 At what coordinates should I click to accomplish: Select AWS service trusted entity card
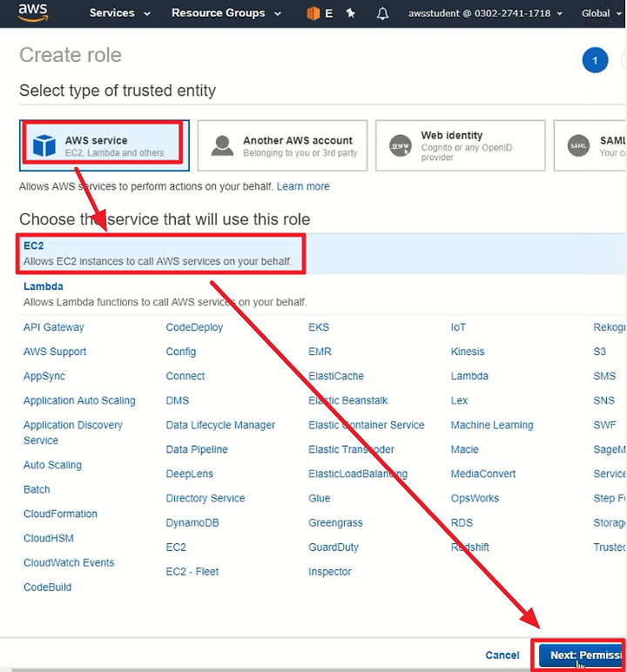104,145
